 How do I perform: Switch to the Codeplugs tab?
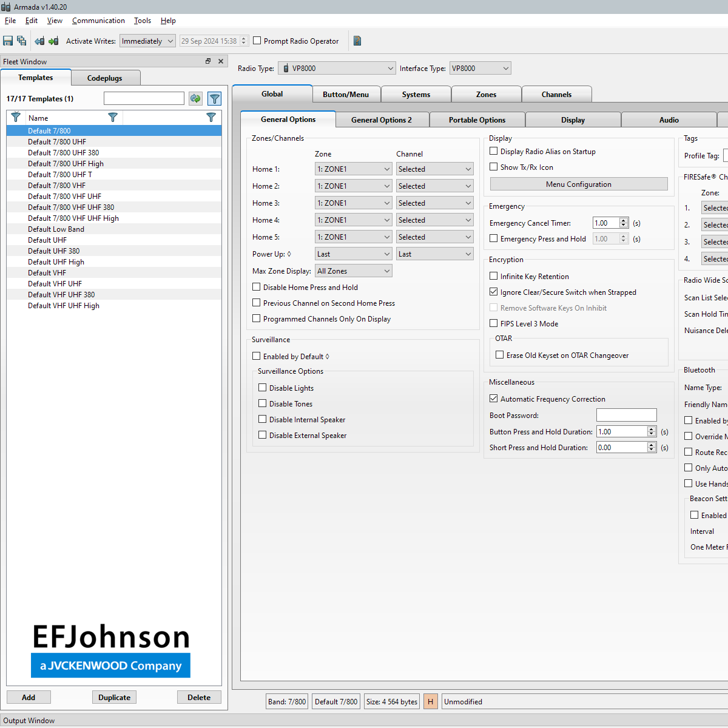[x=105, y=78]
